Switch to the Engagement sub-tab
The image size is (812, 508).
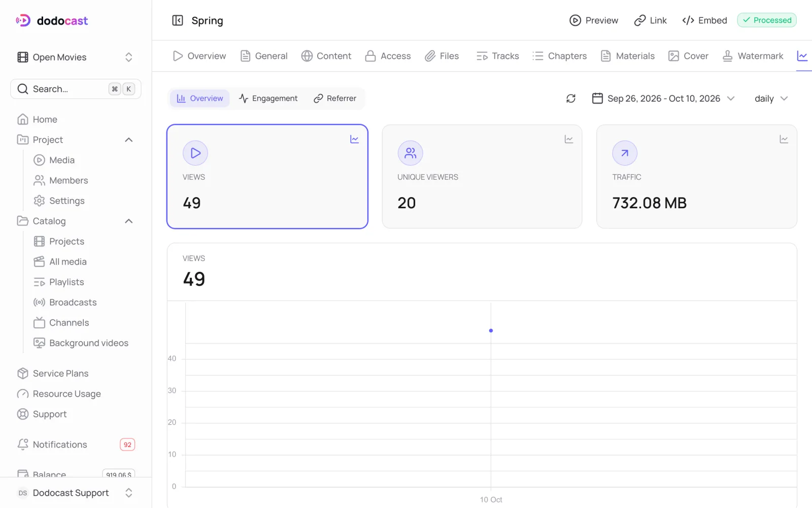point(268,99)
